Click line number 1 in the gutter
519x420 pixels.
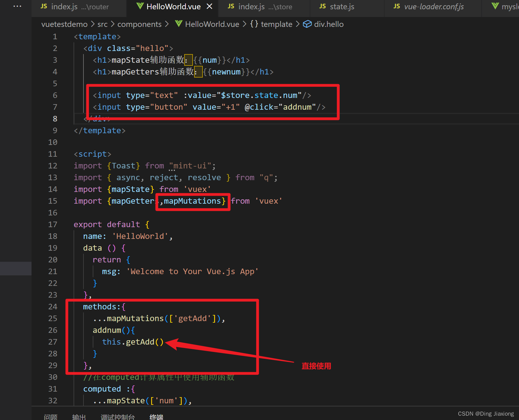(x=55, y=37)
